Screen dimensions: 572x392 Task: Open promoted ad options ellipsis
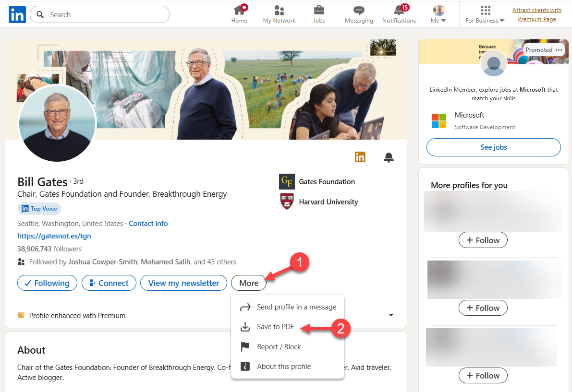[559, 50]
